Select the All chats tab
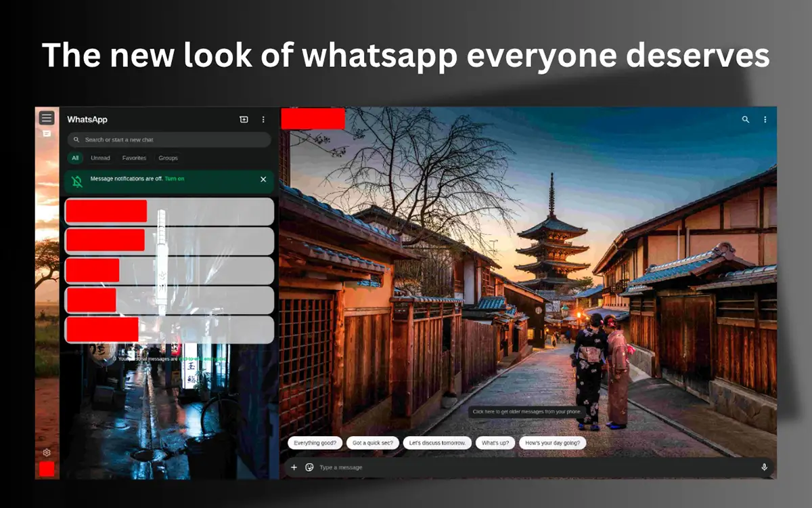The height and width of the screenshot is (508, 812). [x=75, y=158]
